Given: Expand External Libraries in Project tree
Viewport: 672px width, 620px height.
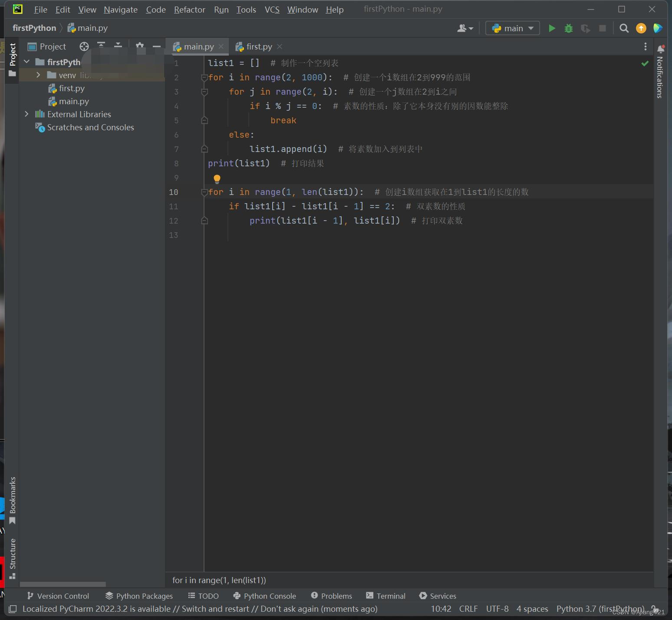Looking at the screenshot, I should tap(26, 114).
